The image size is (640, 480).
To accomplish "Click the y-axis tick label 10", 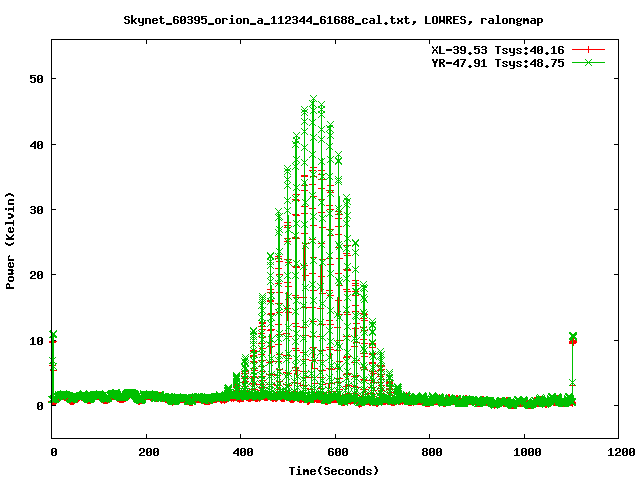I will (x=36, y=340).
